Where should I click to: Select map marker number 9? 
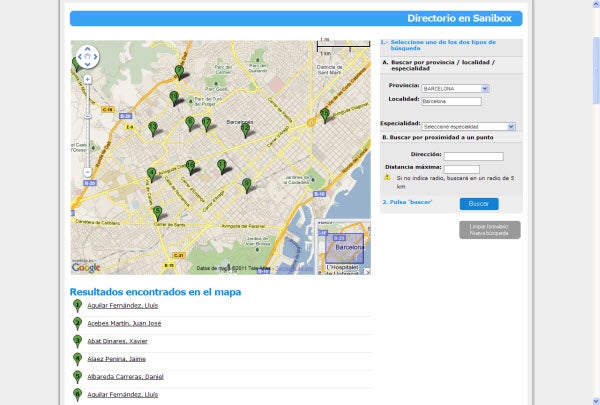247,185
